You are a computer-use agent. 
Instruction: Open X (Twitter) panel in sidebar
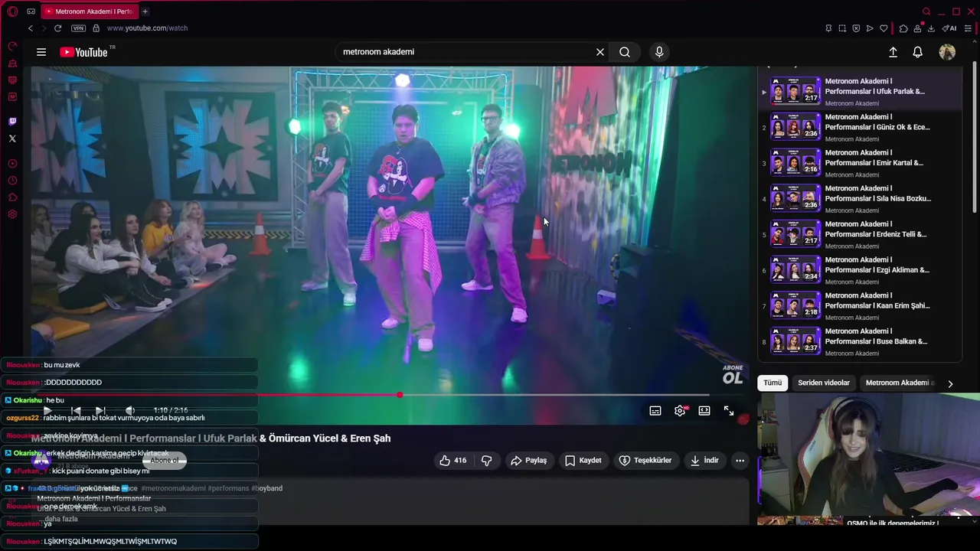click(12, 139)
